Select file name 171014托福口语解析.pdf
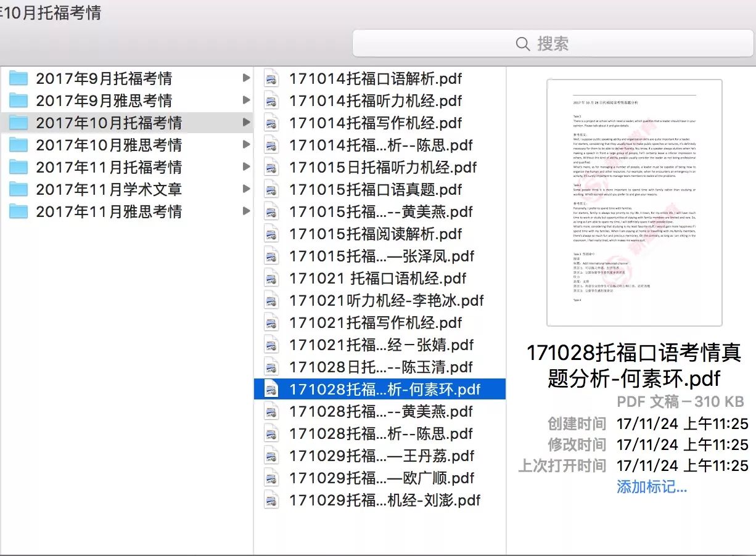 point(376,78)
